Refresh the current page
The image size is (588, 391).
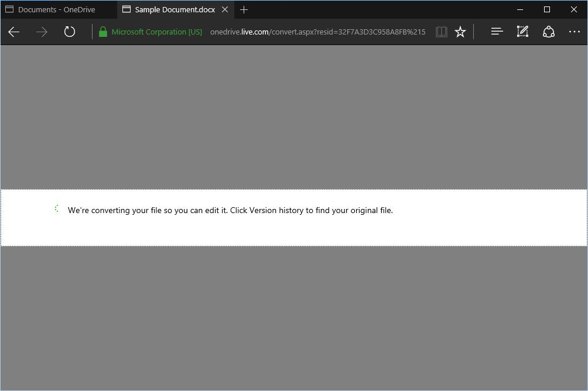click(69, 32)
